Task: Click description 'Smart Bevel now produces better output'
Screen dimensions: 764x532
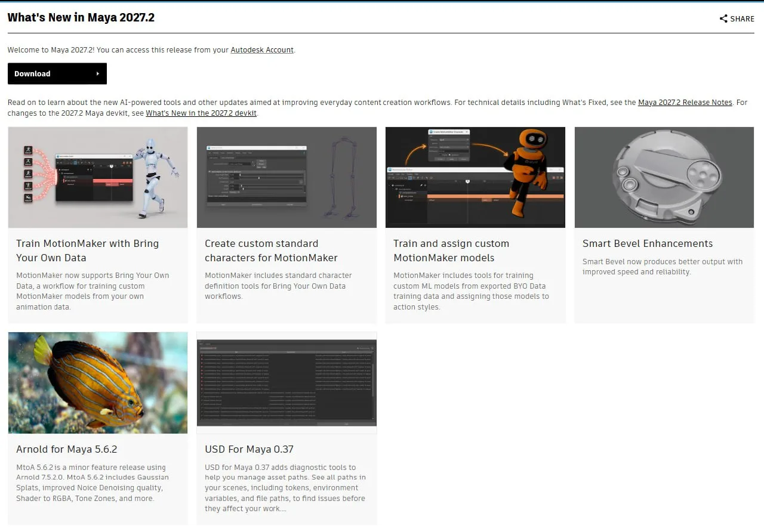Action: 663,267
